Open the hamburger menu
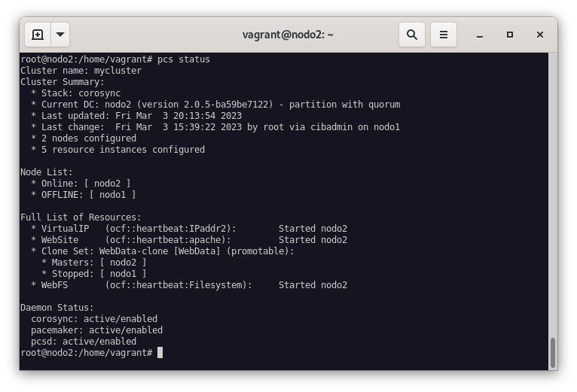Screen dimensions: 577x392 444,35
